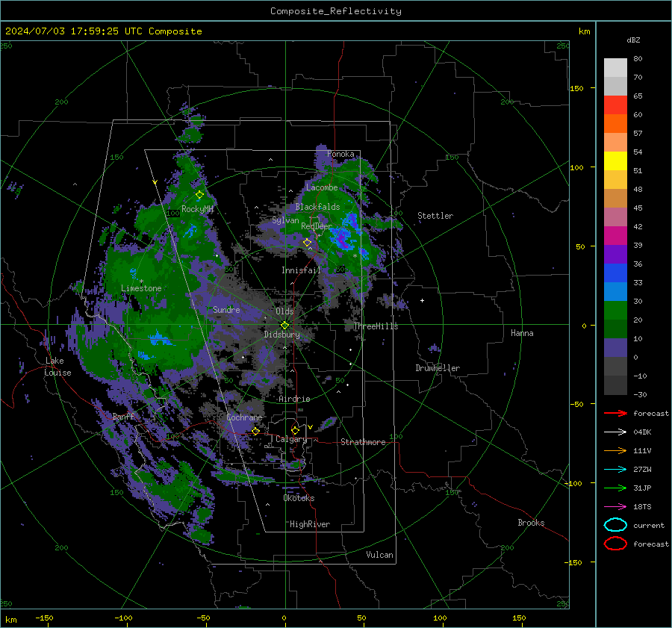Select the dark gray -30 to -10 swatch

(x=615, y=385)
